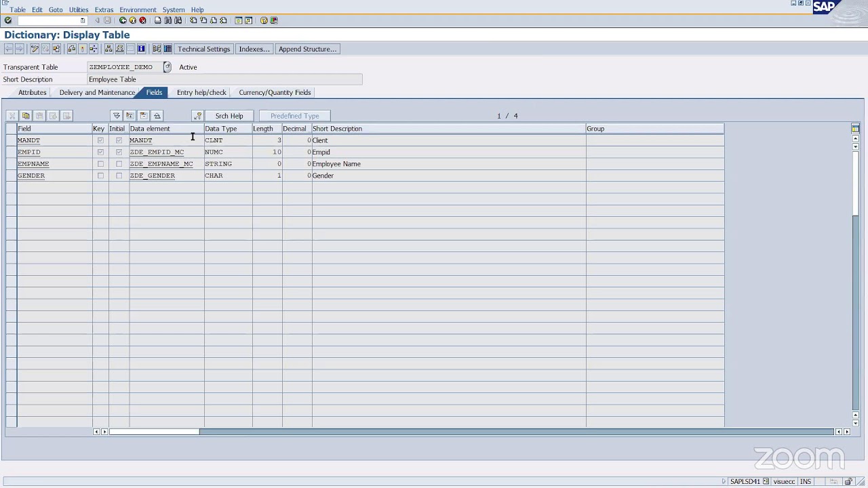Click the Contents table icon
Image resolution: width=868 pixels, height=488 pixels.
[x=167, y=49]
